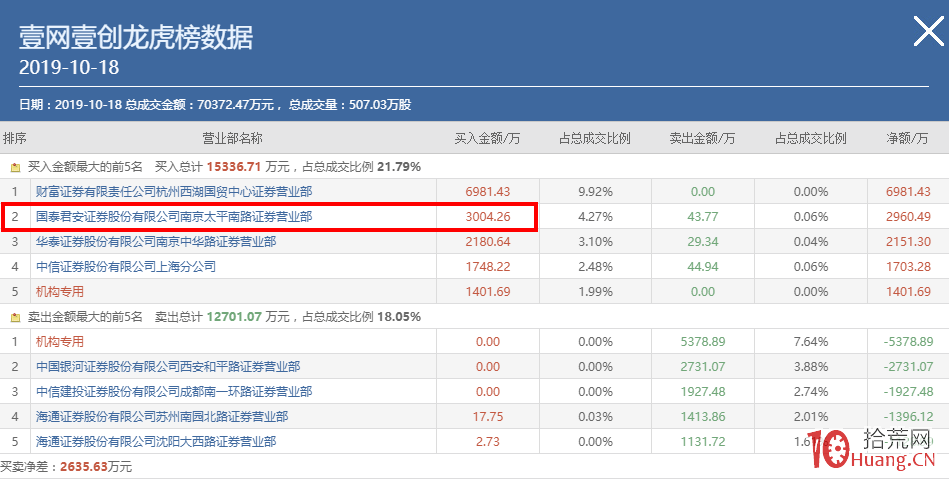Image resolution: width=949 pixels, height=479 pixels.
Task: Select buy amount 1401.69 in the 买入金额/万 column
Action: [488, 292]
